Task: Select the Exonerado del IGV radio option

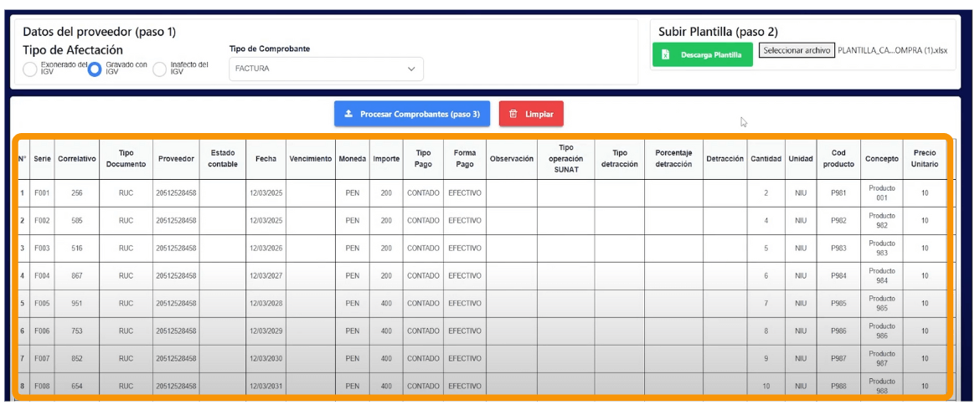Action: click(29, 69)
